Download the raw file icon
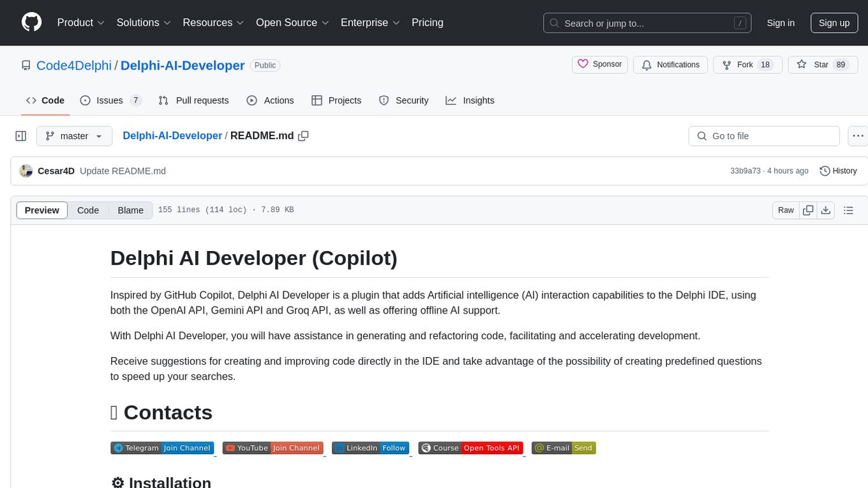 point(825,210)
